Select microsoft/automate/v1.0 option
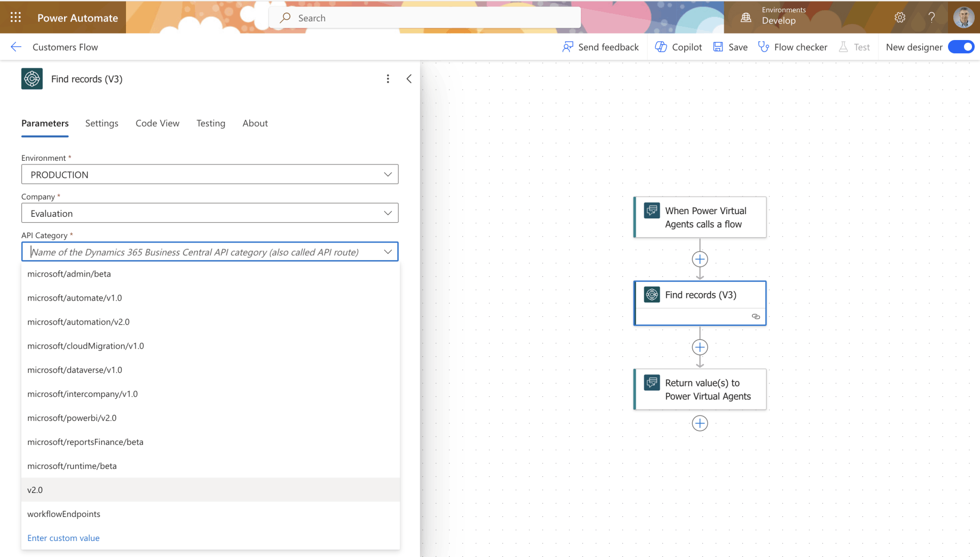This screenshot has width=980, height=557. tap(210, 298)
